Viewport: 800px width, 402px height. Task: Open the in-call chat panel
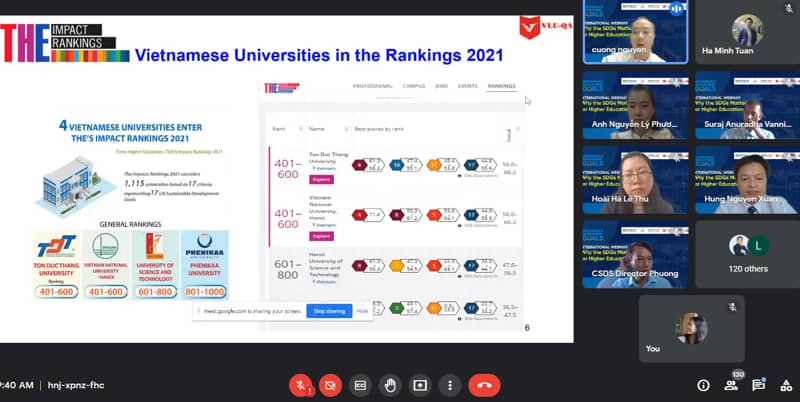point(758,385)
